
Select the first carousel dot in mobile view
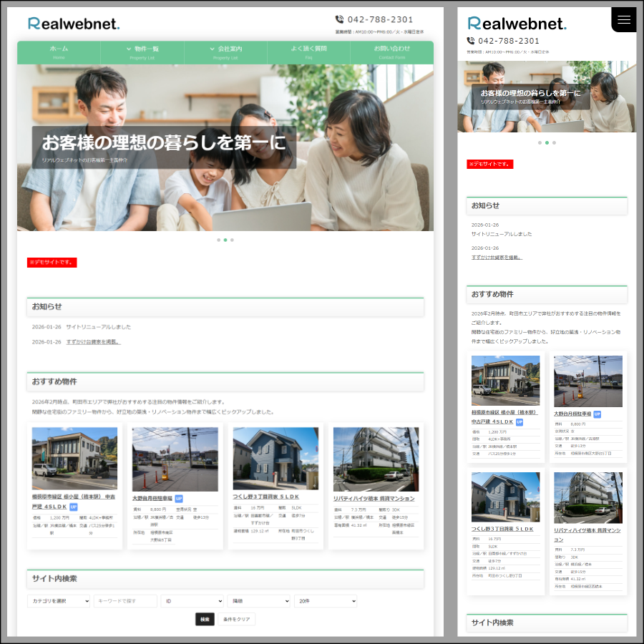(540, 143)
